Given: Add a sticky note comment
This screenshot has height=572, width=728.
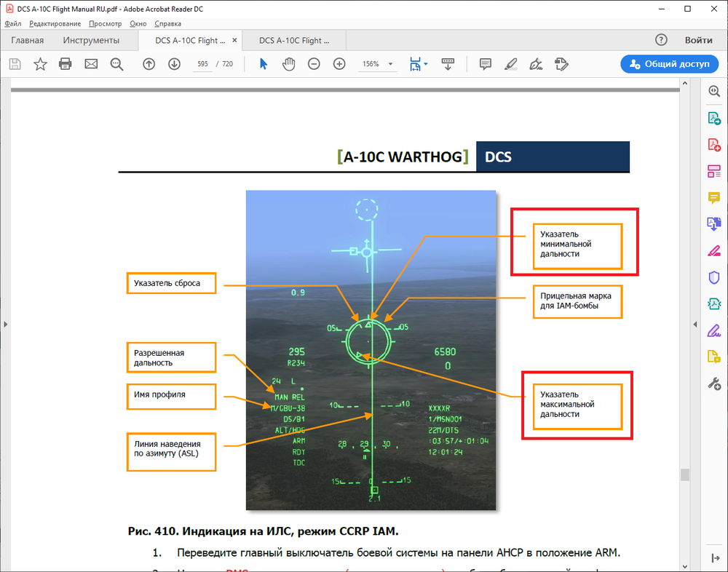Looking at the screenshot, I should [485, 64].
